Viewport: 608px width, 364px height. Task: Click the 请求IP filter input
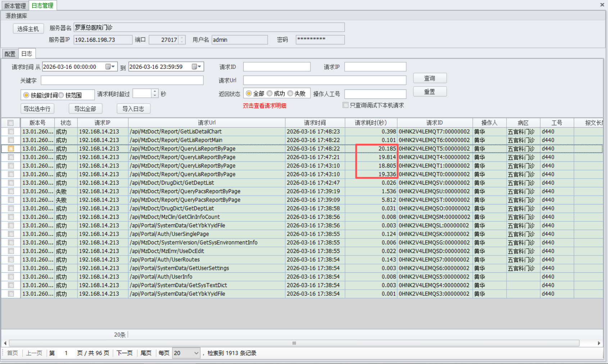(x=375, y=67)
